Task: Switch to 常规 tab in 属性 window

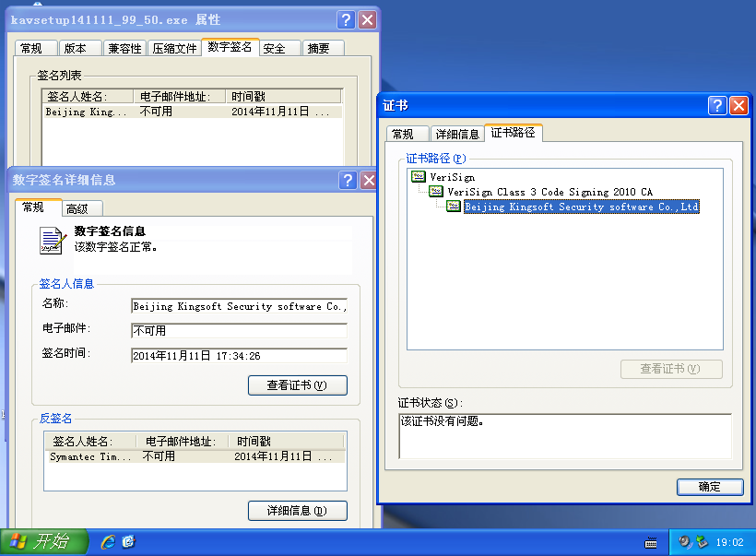Action: click(36, 48)
